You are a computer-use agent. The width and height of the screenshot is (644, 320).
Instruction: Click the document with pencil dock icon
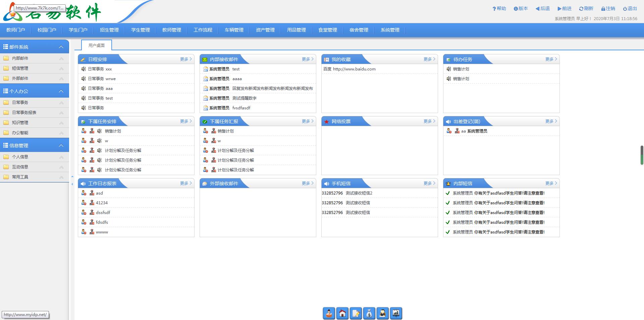click(356, 314)
